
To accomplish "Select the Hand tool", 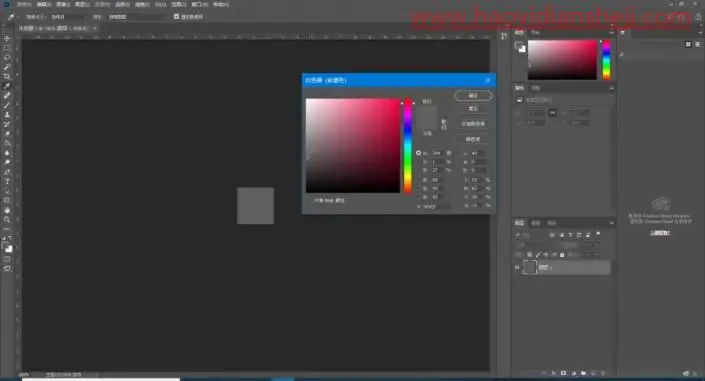I will 7,210.
